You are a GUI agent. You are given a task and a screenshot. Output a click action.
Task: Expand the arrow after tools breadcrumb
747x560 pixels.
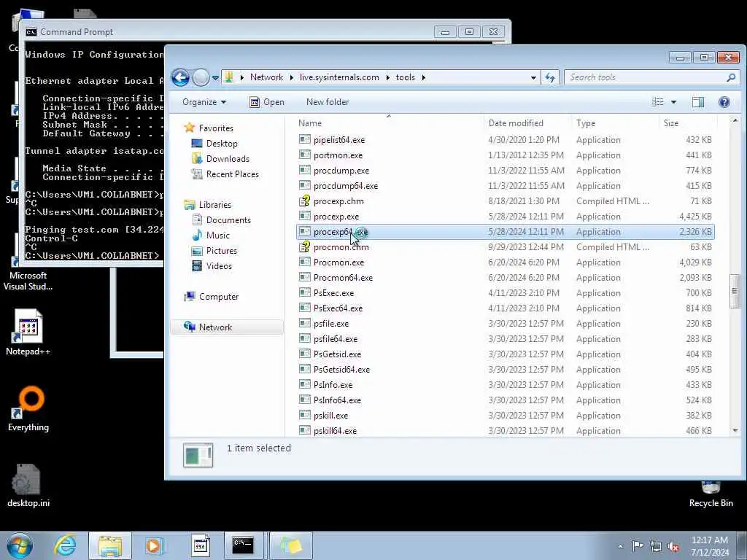[423, 77]
